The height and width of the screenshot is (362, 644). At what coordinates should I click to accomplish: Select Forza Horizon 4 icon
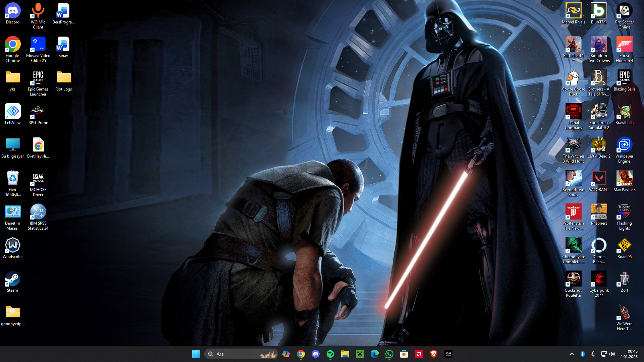pos(624,49)
